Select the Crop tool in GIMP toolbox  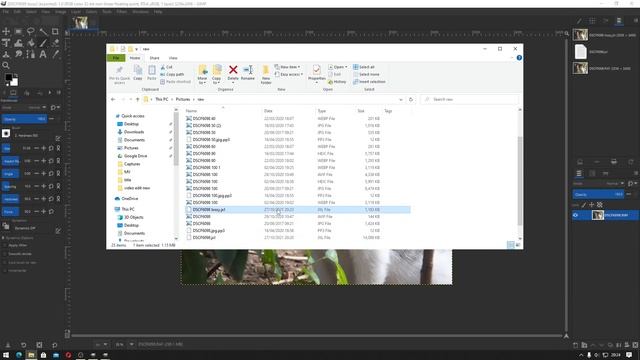[x=55, y=31]
